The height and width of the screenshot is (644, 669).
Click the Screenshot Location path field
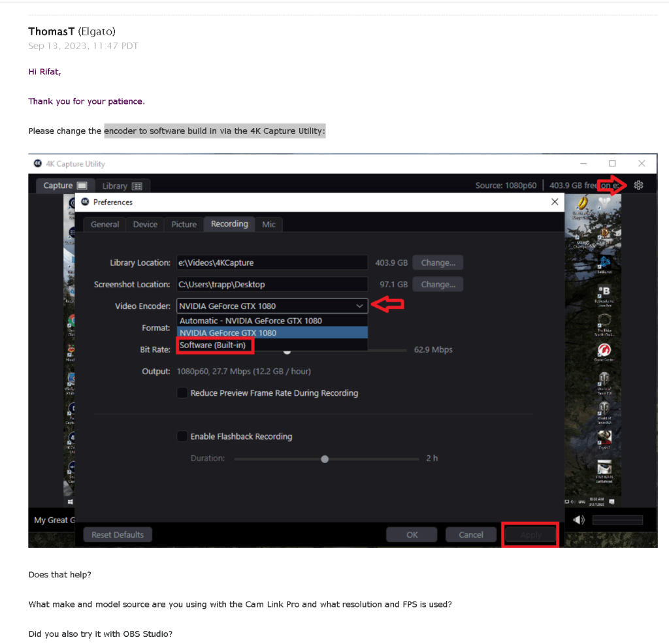[x=272, y=285]
